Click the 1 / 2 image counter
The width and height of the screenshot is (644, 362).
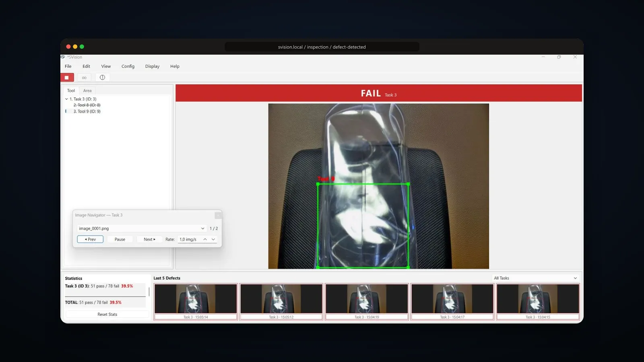click(x=214, y=228)
